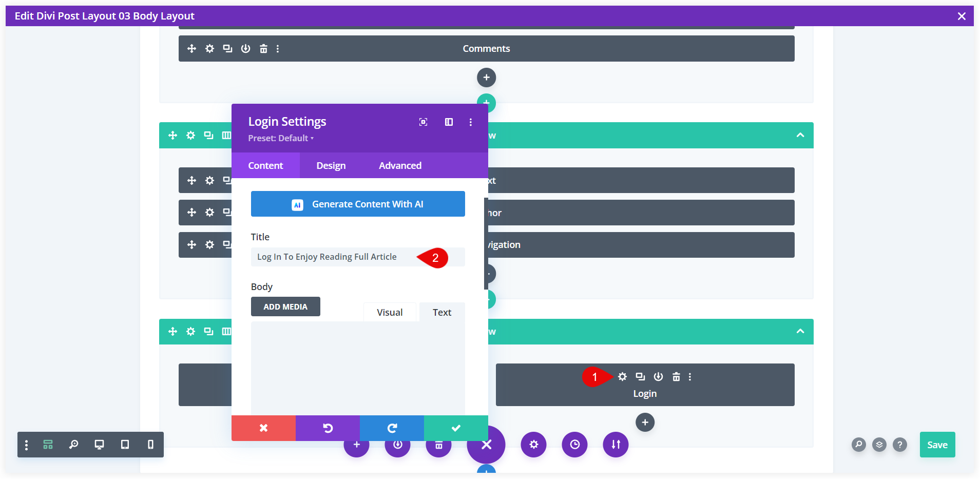Open portability import export button

(616, 445)
